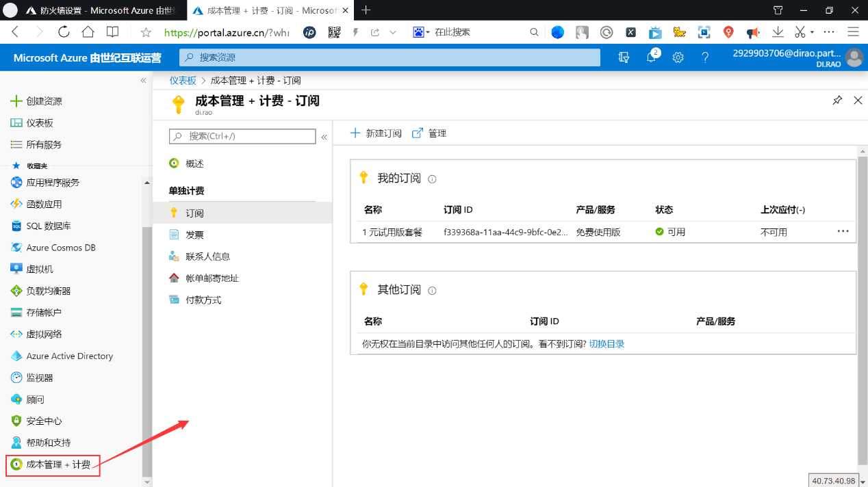The width and height of the screenshot is (868, 487).
Task: Click the Microsoft Azure header title
Action: [88, 58]
